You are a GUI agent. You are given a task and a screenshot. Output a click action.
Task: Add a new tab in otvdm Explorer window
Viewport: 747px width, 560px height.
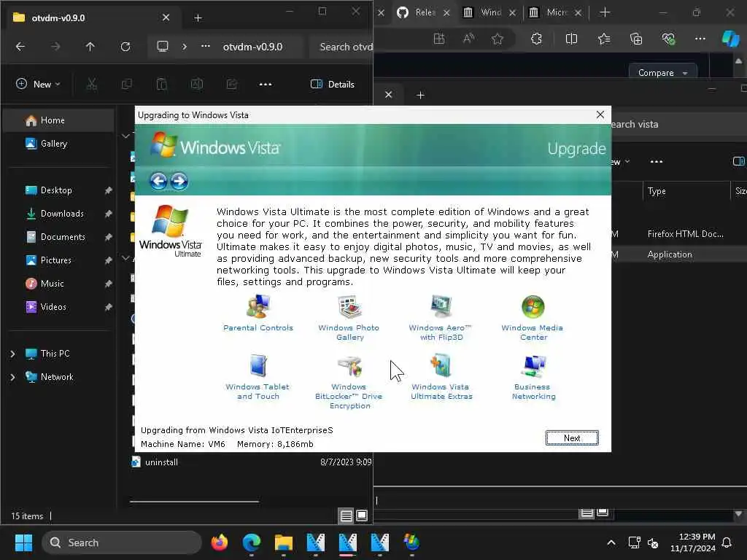click(198, 18)
